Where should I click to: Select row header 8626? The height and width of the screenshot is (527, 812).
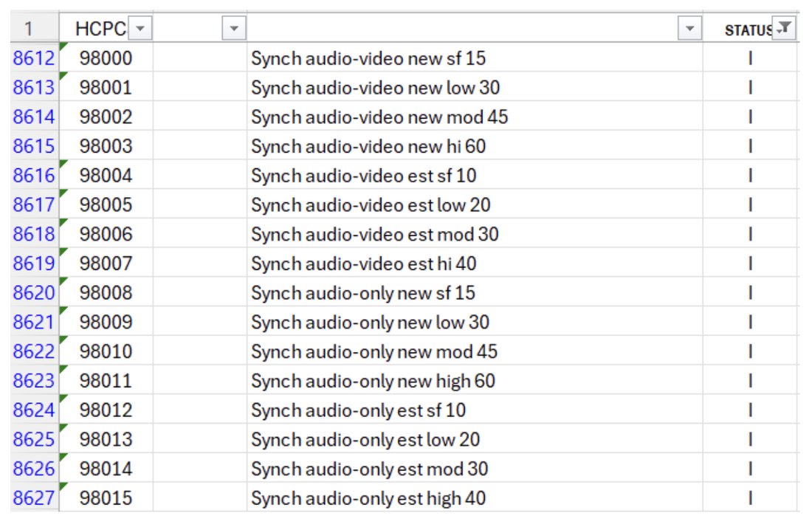(x=34, y=469)
